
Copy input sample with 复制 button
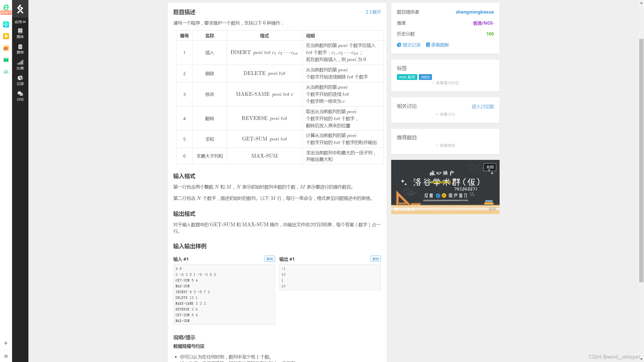(269, 258)
